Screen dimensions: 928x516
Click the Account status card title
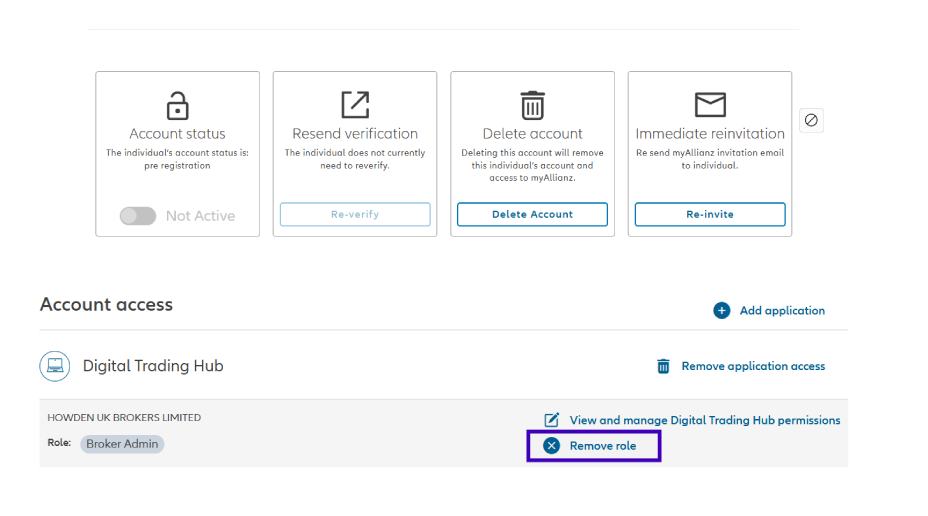(x=178, y=134)
